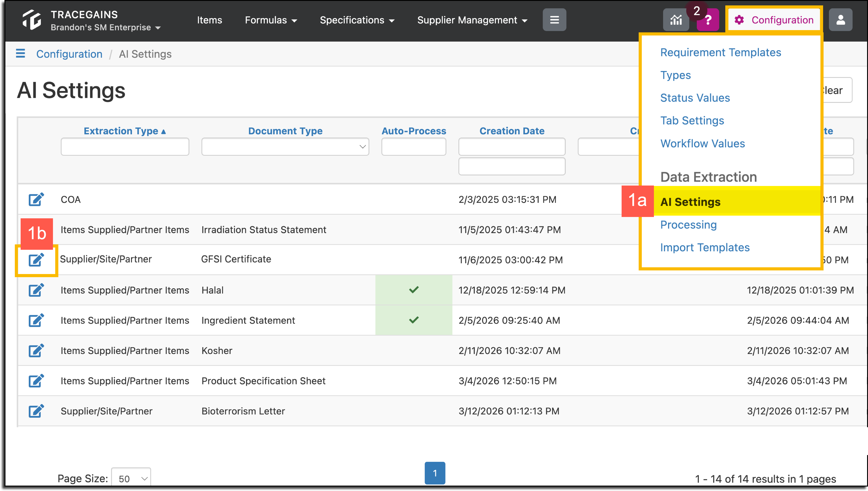Edit the COA row
This screenshot has height=491, width=868.
(36, 199)
